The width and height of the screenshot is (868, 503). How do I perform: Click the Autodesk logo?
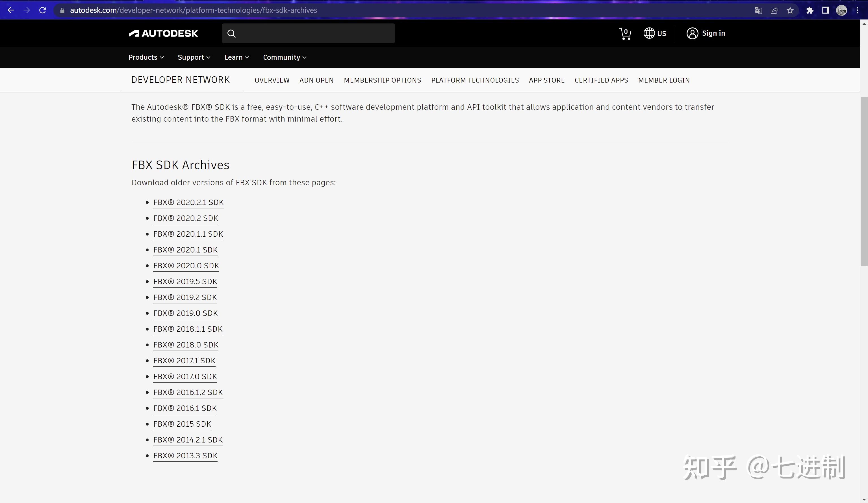click(163, 33)
